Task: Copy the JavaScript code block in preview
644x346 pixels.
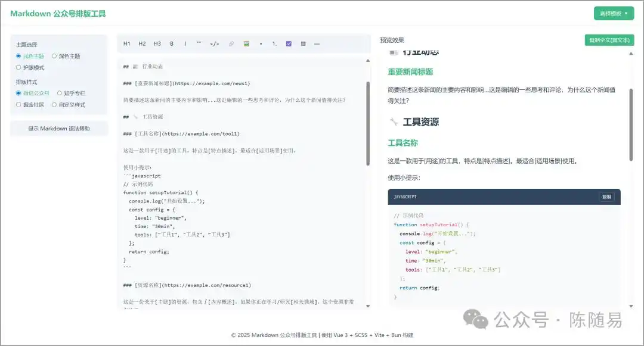Action: (x=606, y=197)
